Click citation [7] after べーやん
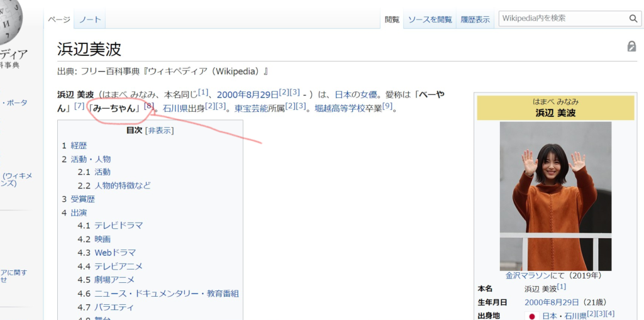Viewport: 644px width, 320px height. click(x=80, y=106)
